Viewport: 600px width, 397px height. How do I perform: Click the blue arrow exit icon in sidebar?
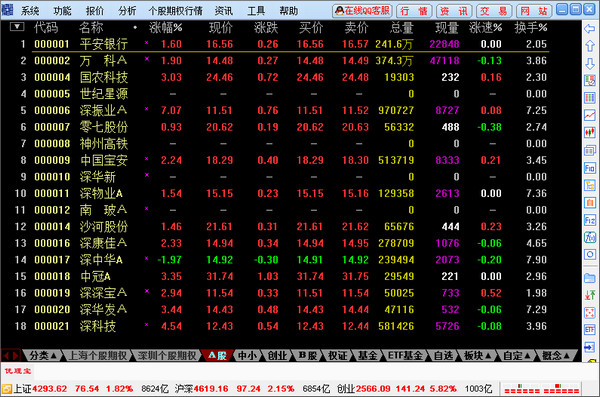(590, 347)
